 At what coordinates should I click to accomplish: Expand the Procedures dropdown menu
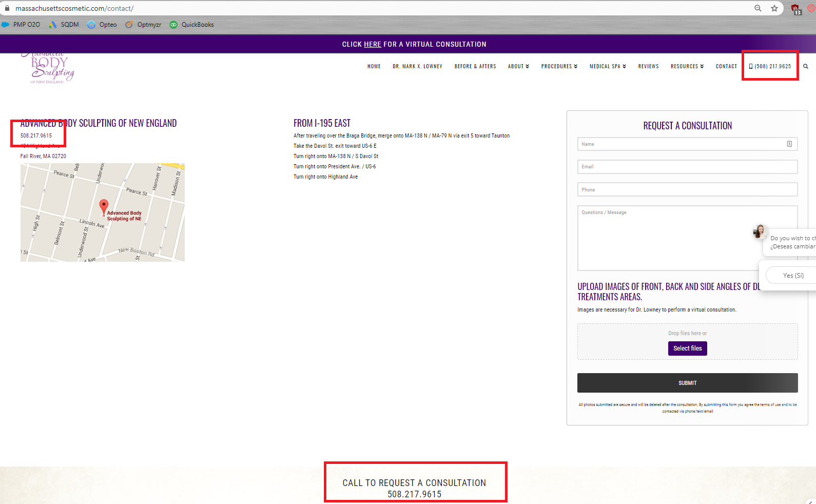point(559,66)
